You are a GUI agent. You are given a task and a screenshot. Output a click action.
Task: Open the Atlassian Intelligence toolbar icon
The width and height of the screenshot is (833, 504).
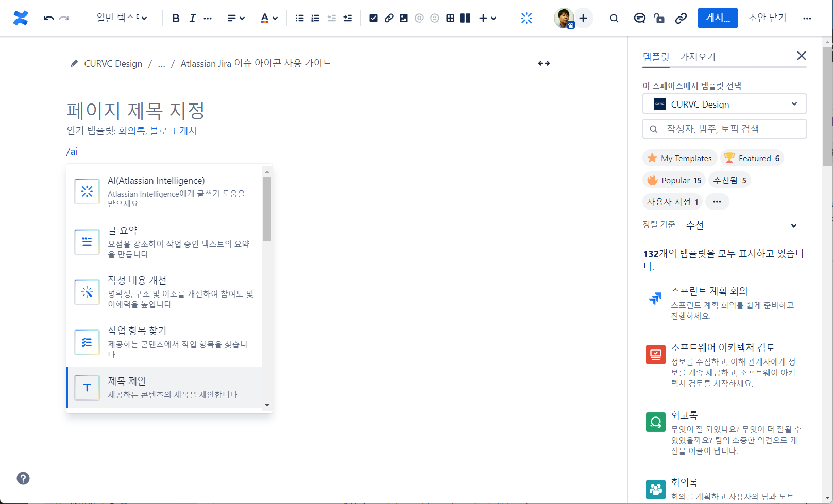(526, 19)
